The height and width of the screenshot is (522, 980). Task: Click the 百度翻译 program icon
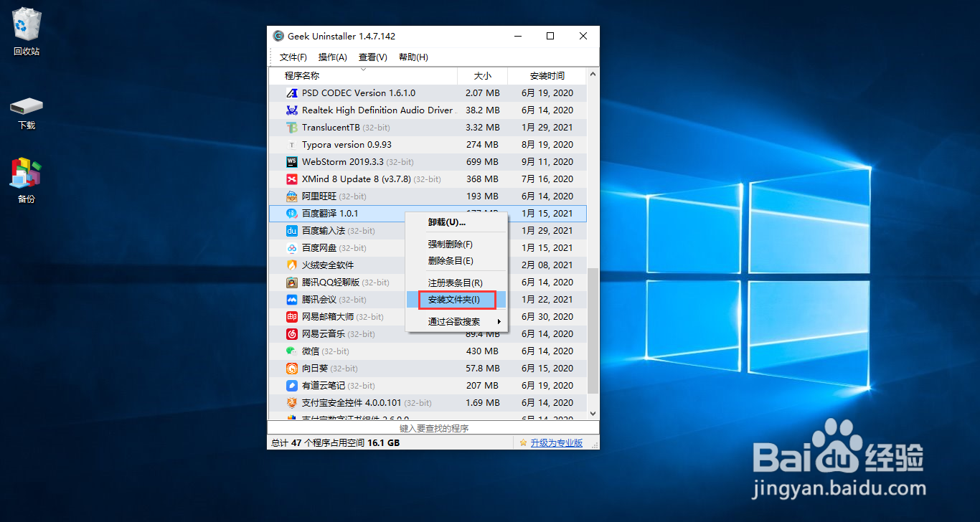pyautogui.click(x=291, y=214)
